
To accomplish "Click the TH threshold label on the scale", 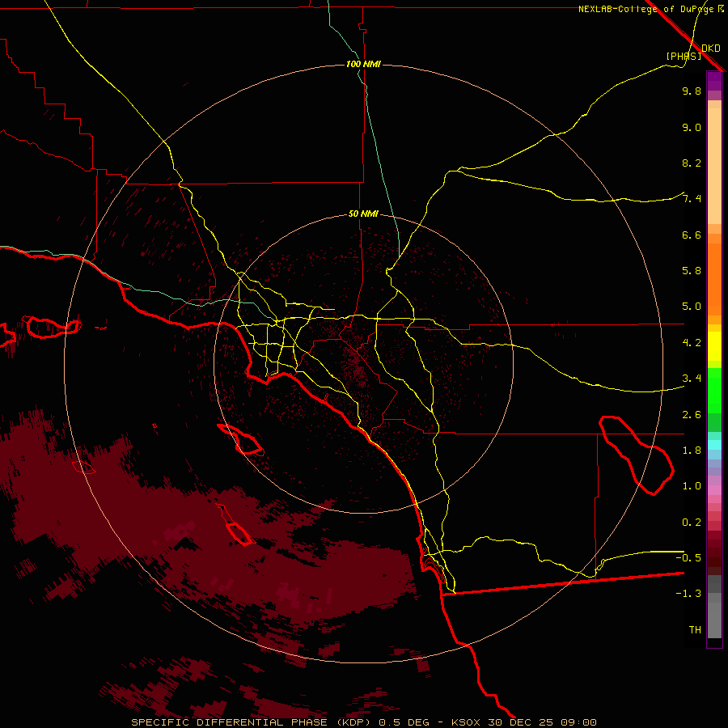I will [695, 629].
